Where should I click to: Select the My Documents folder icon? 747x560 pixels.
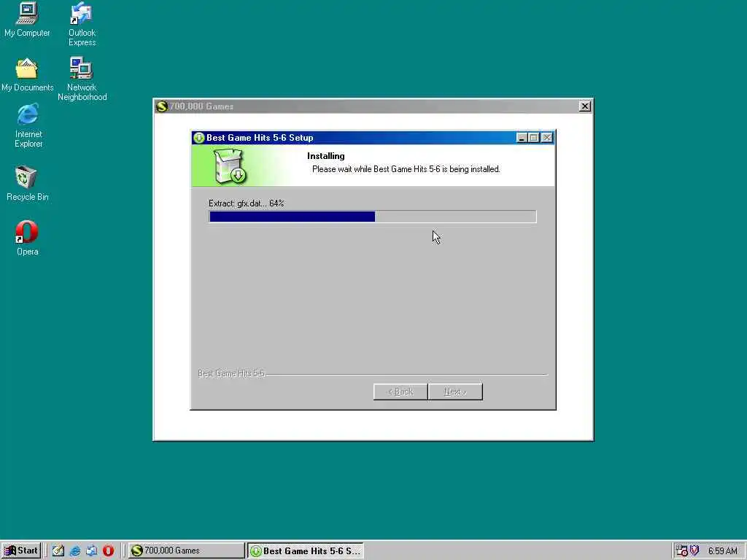pos(27,75)
